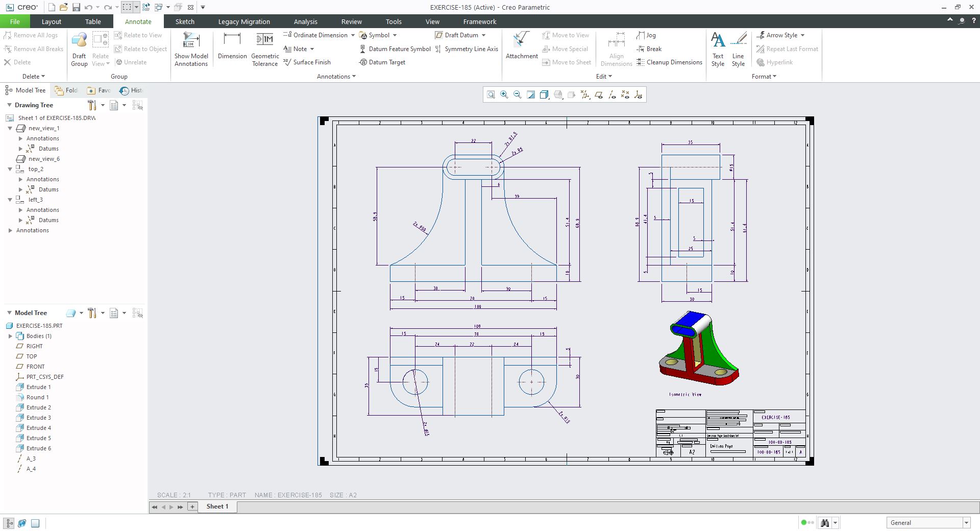
Task: Switch to Legacy Migration tab
Action: tap(244, 21)
